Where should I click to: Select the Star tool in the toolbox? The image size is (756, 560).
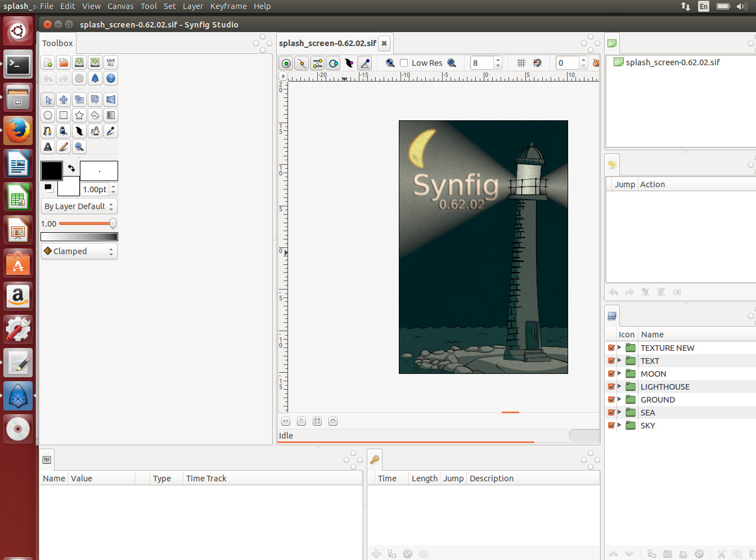pyautogui.click(x=79, y=115)
